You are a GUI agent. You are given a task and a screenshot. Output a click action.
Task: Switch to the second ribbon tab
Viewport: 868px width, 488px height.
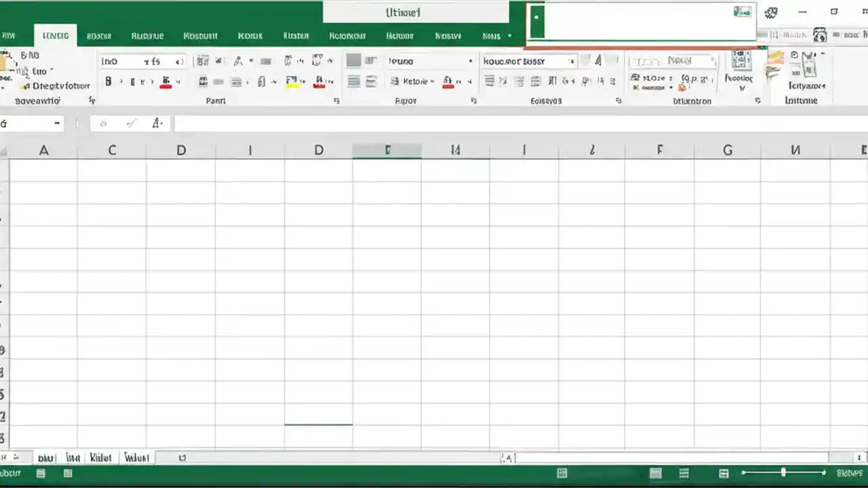pos(99,35)
